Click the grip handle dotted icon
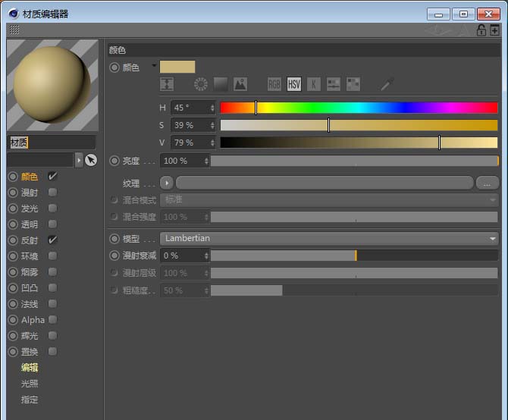Screen dimensions: 508x420 click(x=14, y=30)
